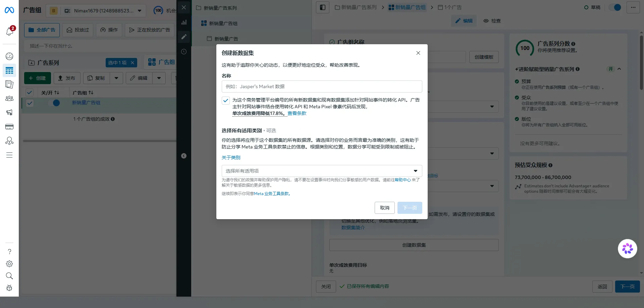Click the 创建数据集 button

click(x=414, y=245)
